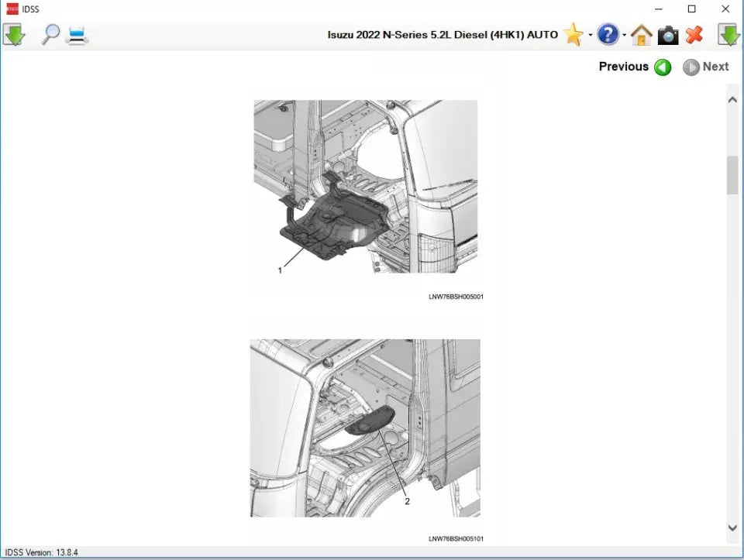Select the Previous label text

623,67
